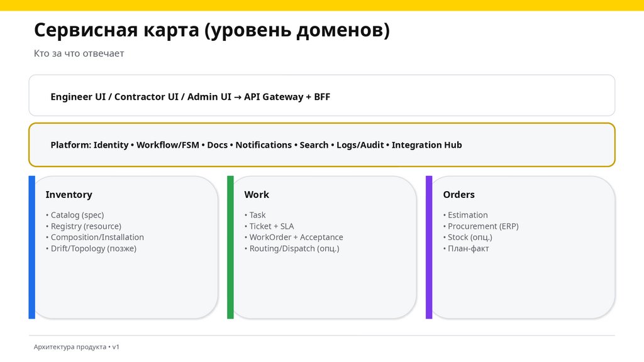Select the 'Platform: Identity • Workflow/FSM' text line
Viewport: 644px width, 362px height.
click(x=257, y=145)
